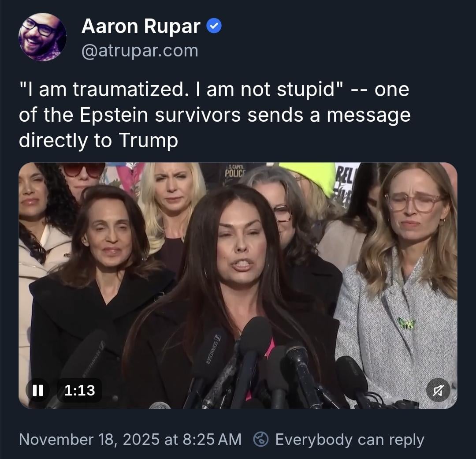Pause the playing video
The width and height of the screenshot is (476, 459).
(37, 390)
